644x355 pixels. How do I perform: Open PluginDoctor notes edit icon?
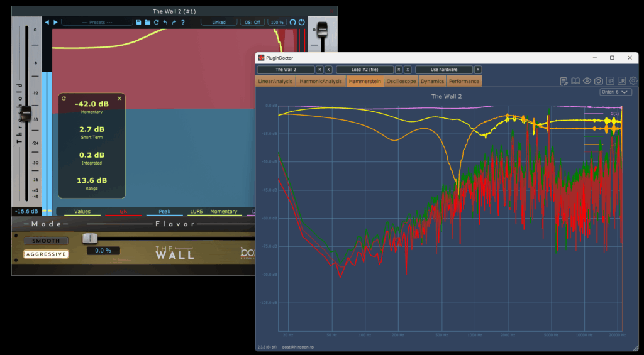[564, 81]
